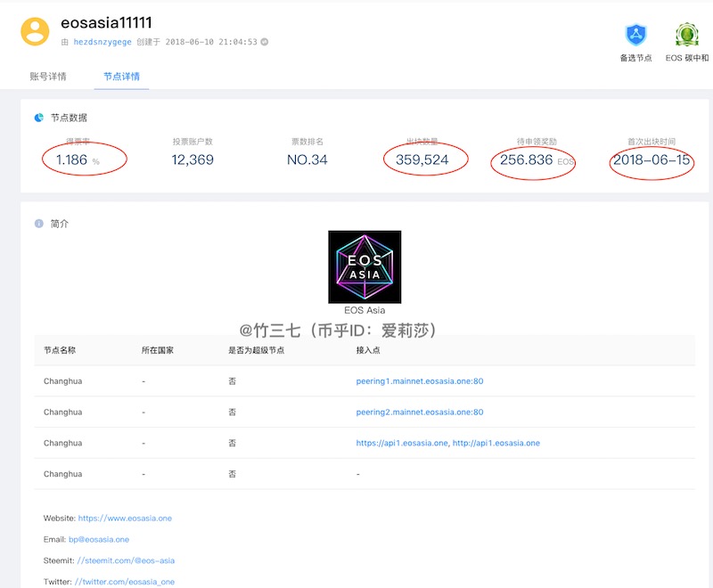
Task: Click the 节点数据 section title
Action: (69, 118)
